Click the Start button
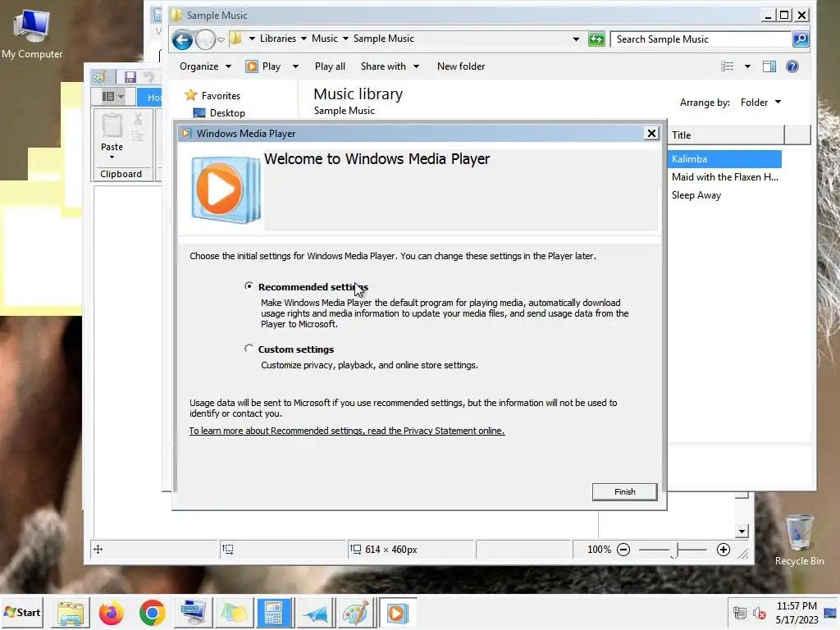Image resolution: width=840 pixels, height=630 pixels. [x=22, y=612]
